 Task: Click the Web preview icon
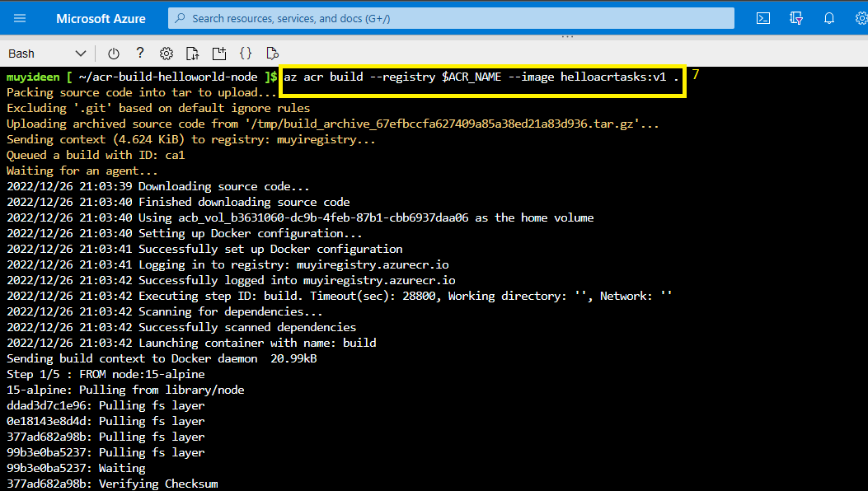coord(272,54)
